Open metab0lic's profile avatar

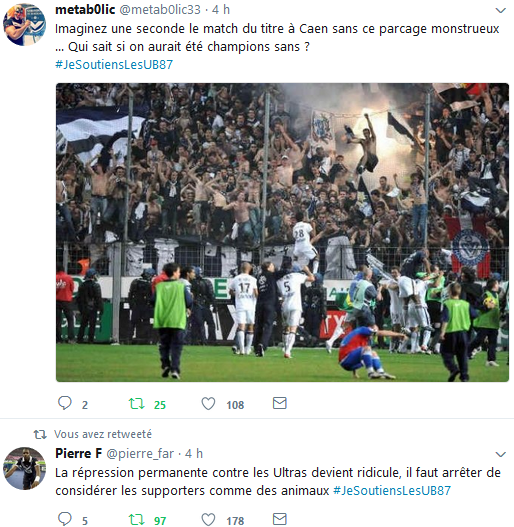pos(24,24)
